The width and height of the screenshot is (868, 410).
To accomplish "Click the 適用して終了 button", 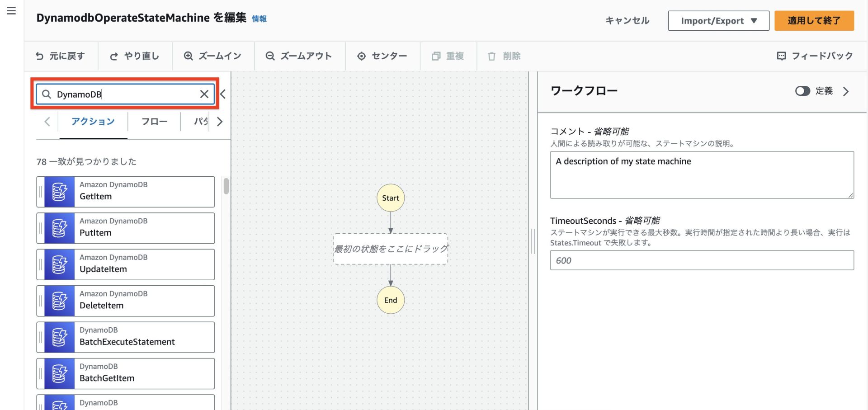I will [x=814, y=20].
